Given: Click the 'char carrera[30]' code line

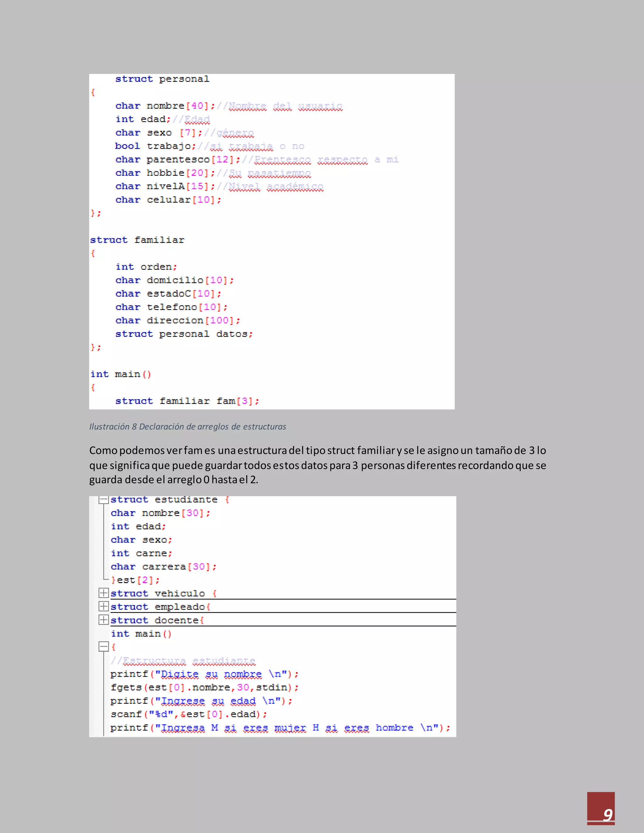Looking at the screenshot, I should click(164, 566).
